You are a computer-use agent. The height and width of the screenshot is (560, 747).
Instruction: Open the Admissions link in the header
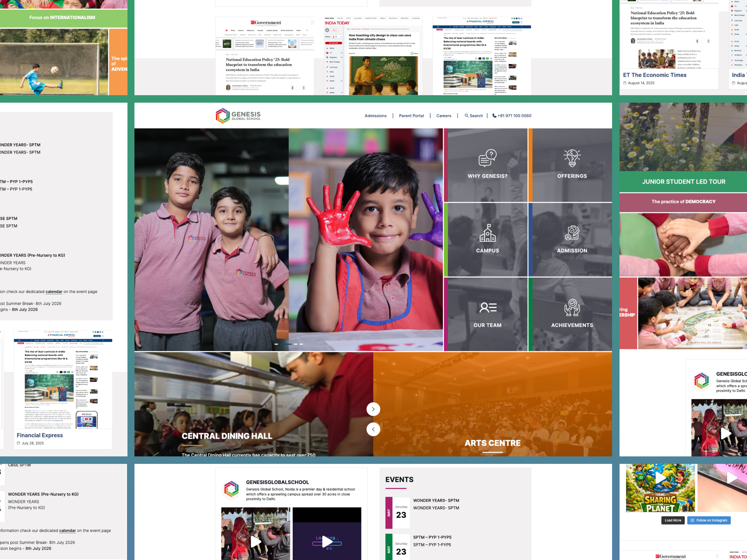[375, 116]
